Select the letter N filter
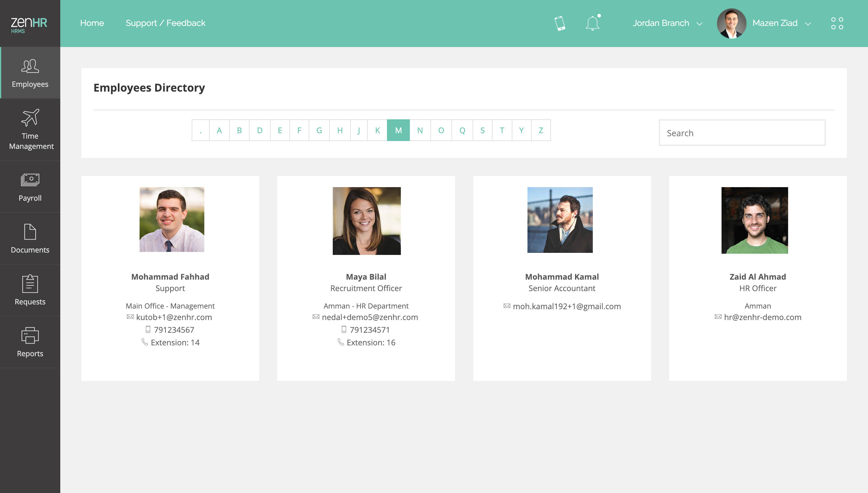Viewport: 868px width, 493px height. pos(420,130)
